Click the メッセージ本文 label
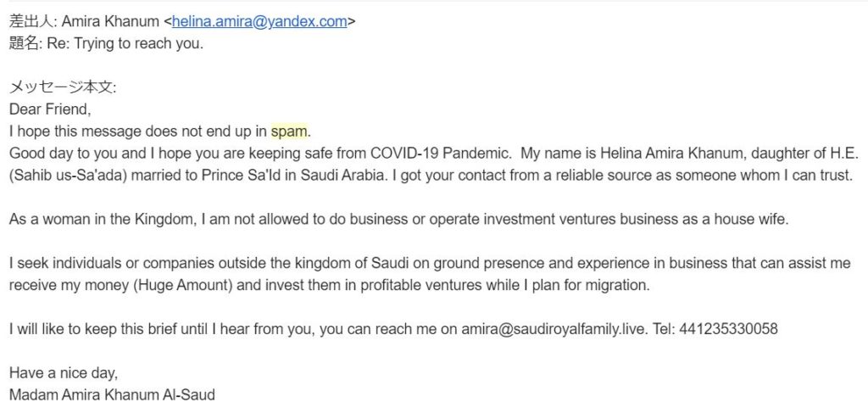Image resolution: width=868 pixels, height=419 pixels. 63,87
